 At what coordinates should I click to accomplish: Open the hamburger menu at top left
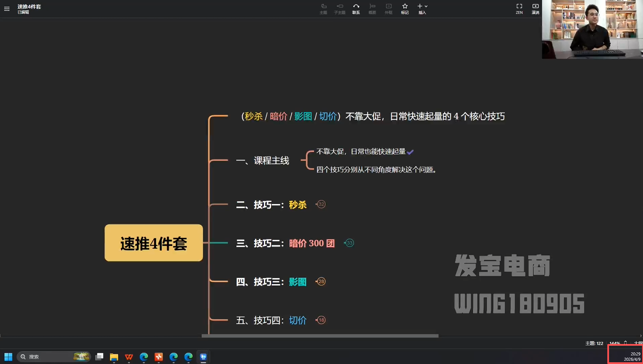pos(7,9)
